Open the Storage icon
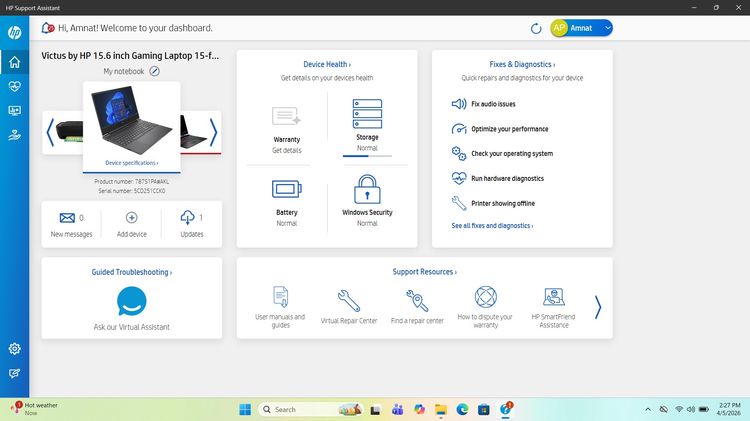 click(x=367, y=114)
